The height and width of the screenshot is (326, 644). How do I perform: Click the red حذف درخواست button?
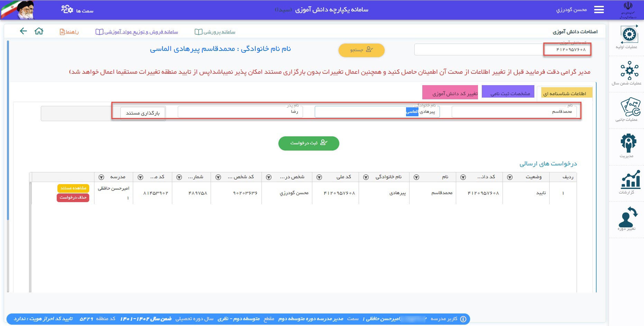73,198
